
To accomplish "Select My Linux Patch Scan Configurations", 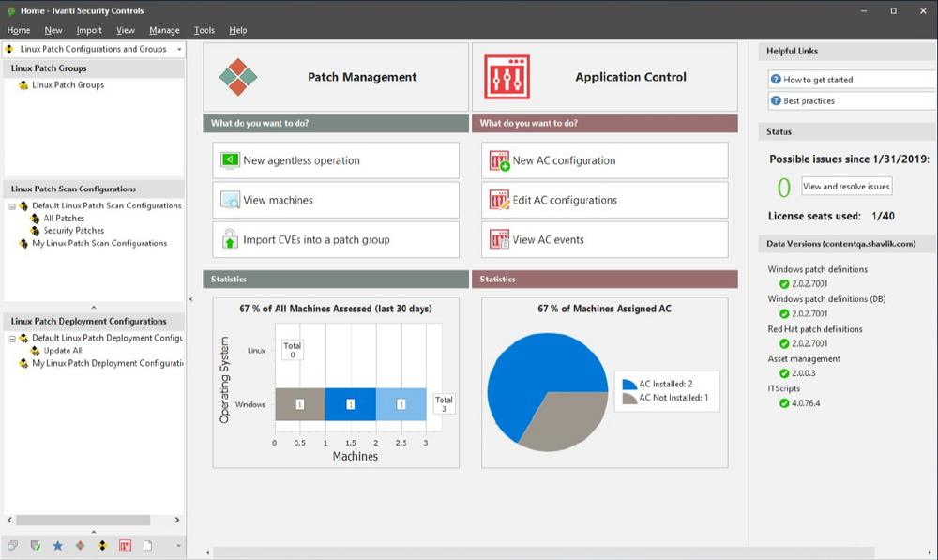I will tap(99, 243).
